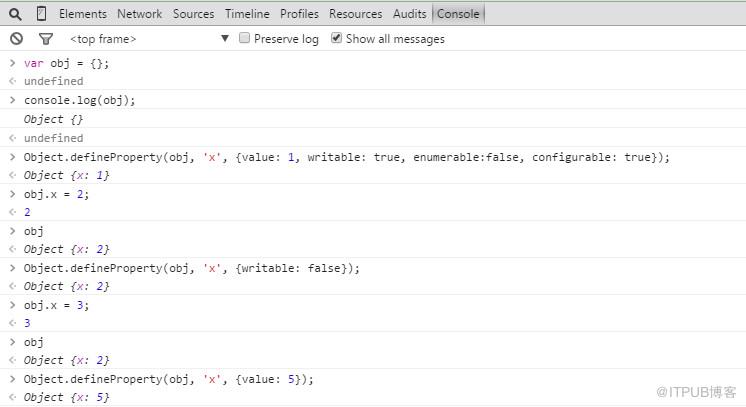Click the defineProperty line with value: 5
The image size is (746, 407).
click(x=169, y=379)
